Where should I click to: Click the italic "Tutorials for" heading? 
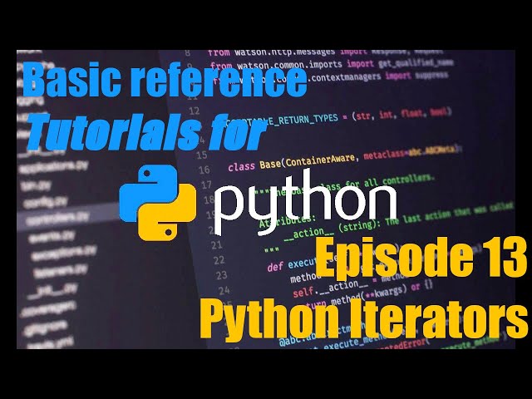(x=146, y=132)
